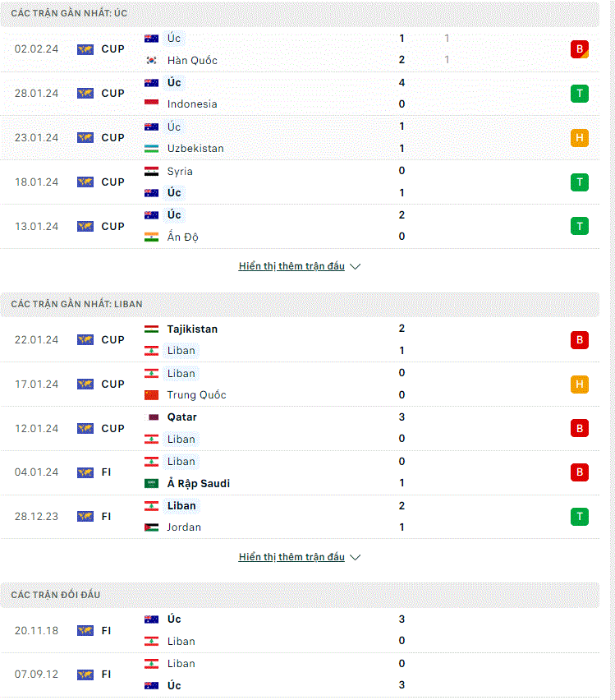Screen dimensions: 615x700
Task: Click the Ả Rập Saudi flag icon
Action: click(x=151, y=483)
